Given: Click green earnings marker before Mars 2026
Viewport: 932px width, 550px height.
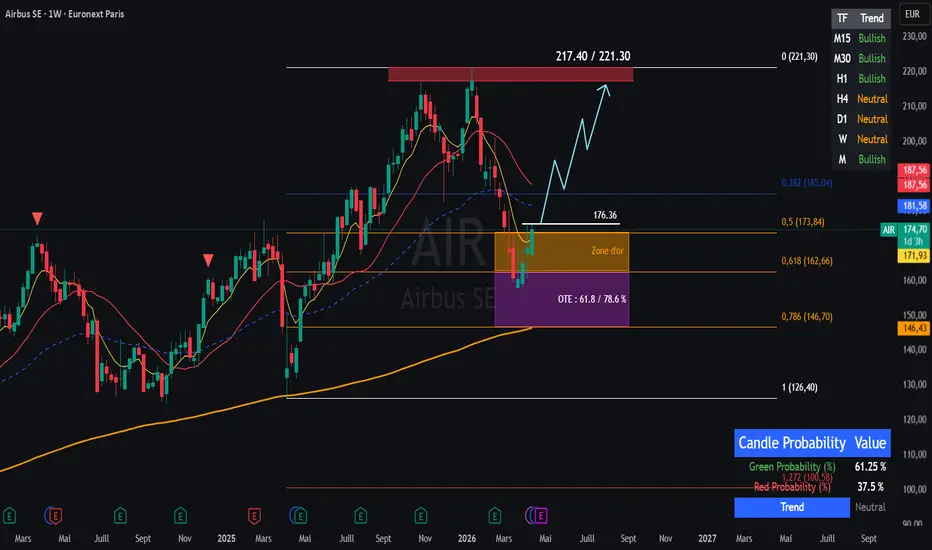Looking at the screenshot, I should [495, 515].
